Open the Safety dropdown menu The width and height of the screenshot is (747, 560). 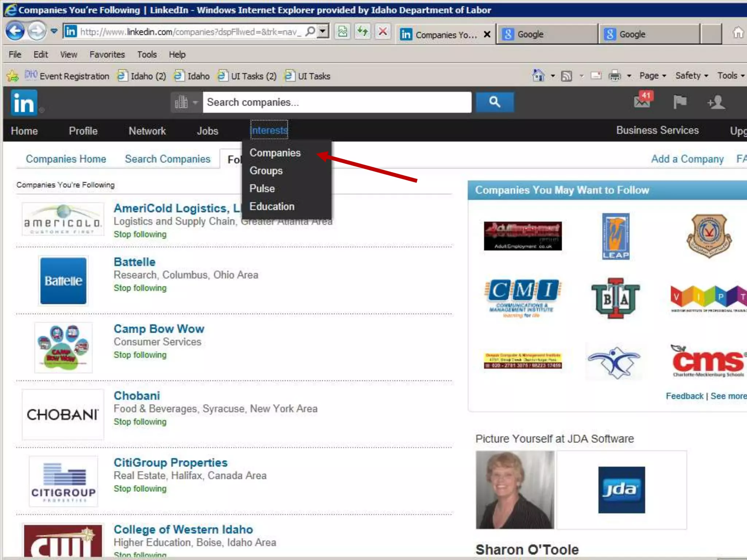[691, 76]
